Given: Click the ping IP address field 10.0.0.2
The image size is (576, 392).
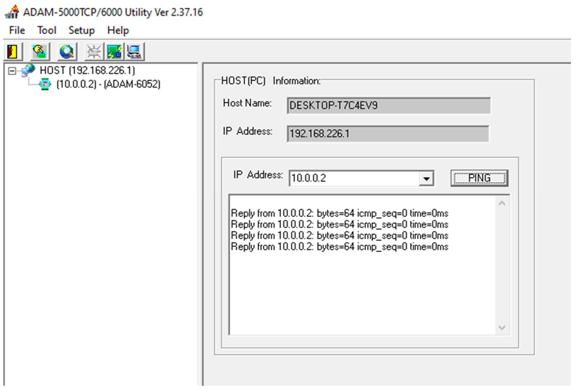Looking at the screenshot, I should tap(354, 178).
